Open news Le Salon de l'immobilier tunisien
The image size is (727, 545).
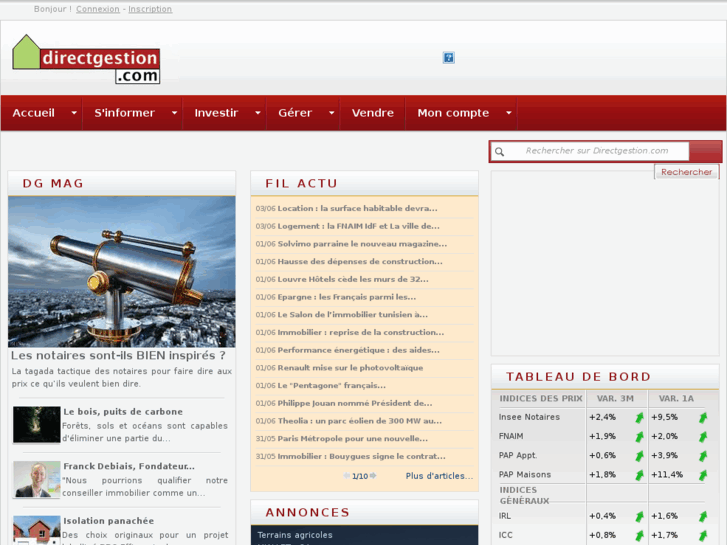(353, 314)
